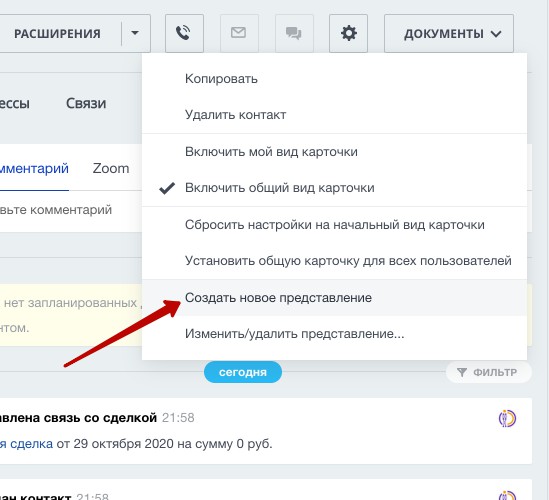
Task: Switch to the Zoom tab
Action: pyautogui.click(x=111, y=169)
